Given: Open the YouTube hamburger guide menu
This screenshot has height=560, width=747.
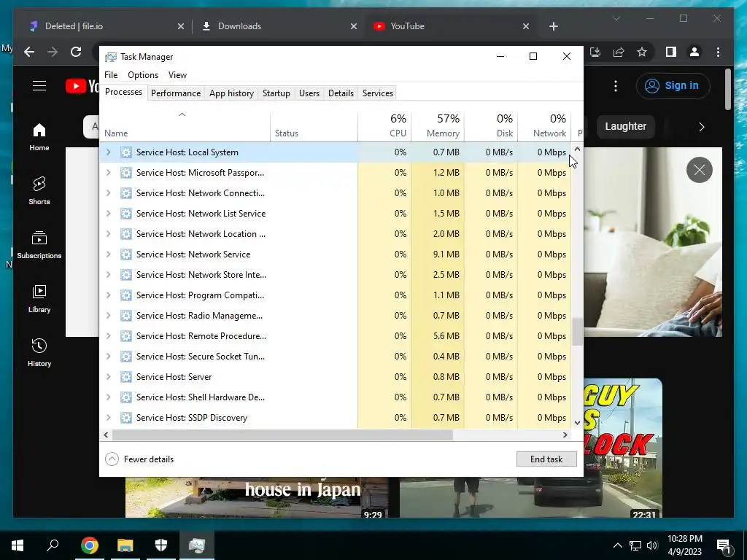Looking at the screenshot, I should (39, 86).
